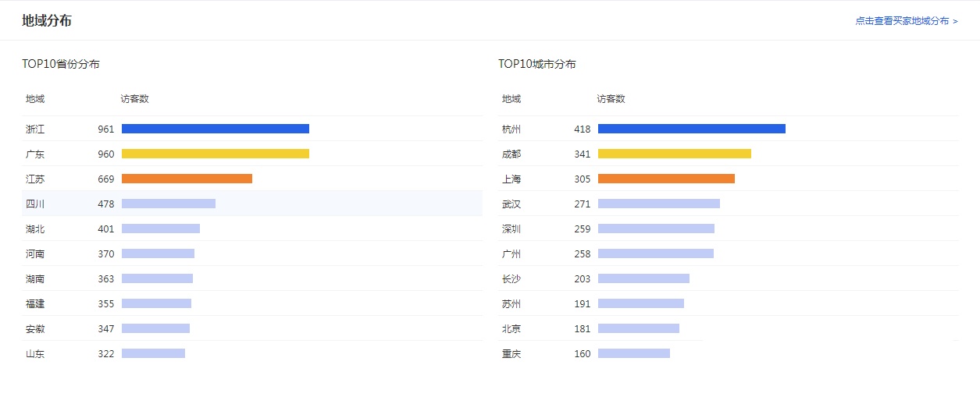Click the 深圳 visitor bar

pos(656,229)
